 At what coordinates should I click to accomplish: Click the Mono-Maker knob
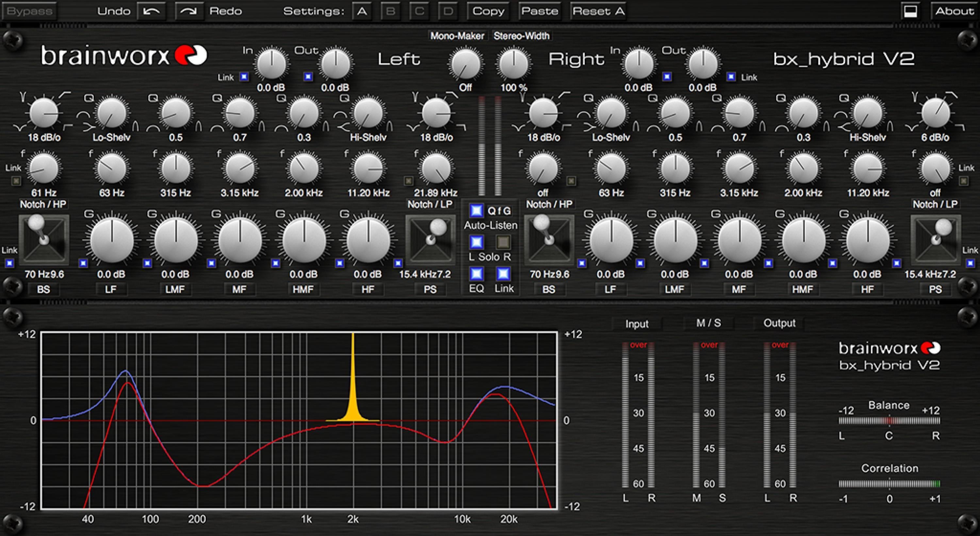point(465,63)
